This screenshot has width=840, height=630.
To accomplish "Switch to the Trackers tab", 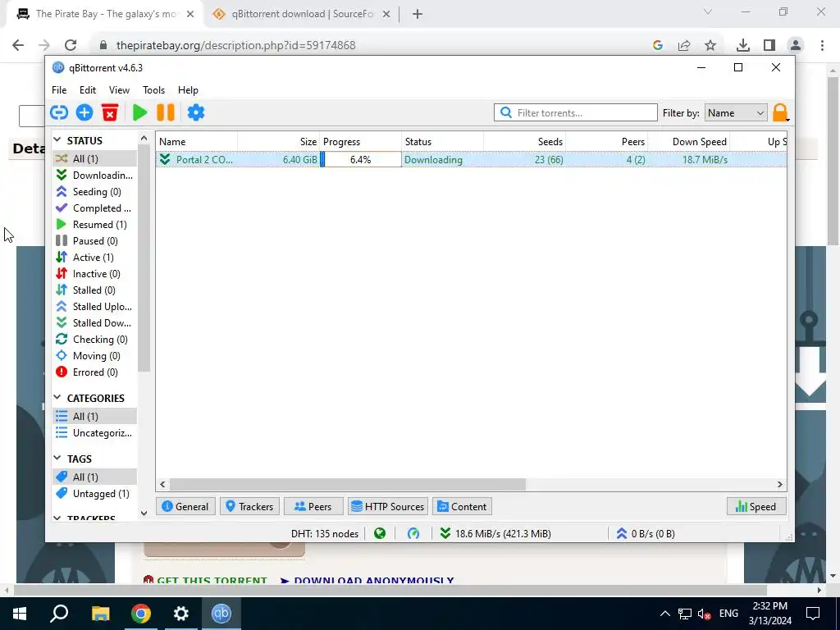I will (249, 506).
